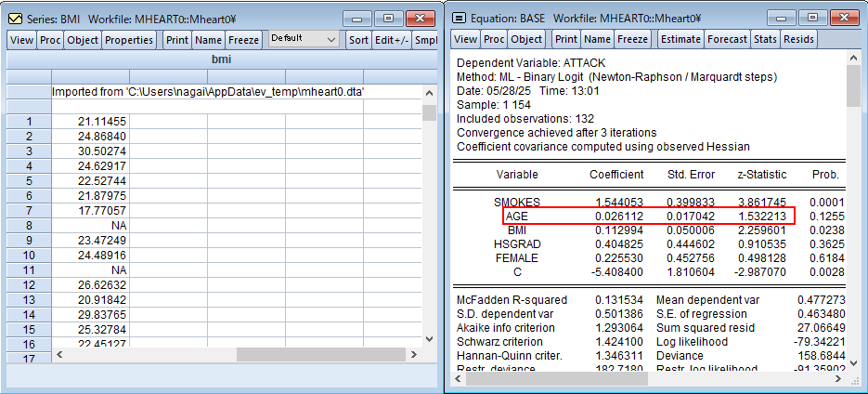Click the Equation window vertical scrollbar
Image resolution: width=868 pixels, height=394 pixels.
click(853, 214)
